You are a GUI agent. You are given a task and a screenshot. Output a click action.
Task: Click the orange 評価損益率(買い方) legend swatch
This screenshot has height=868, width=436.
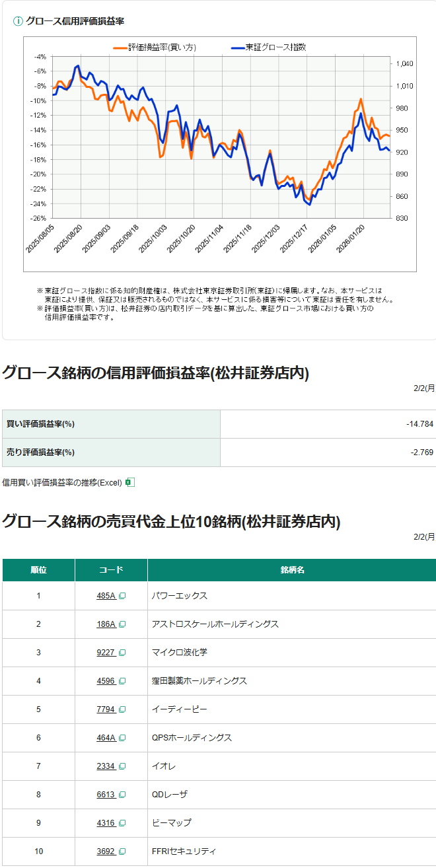tap(120, 48)
